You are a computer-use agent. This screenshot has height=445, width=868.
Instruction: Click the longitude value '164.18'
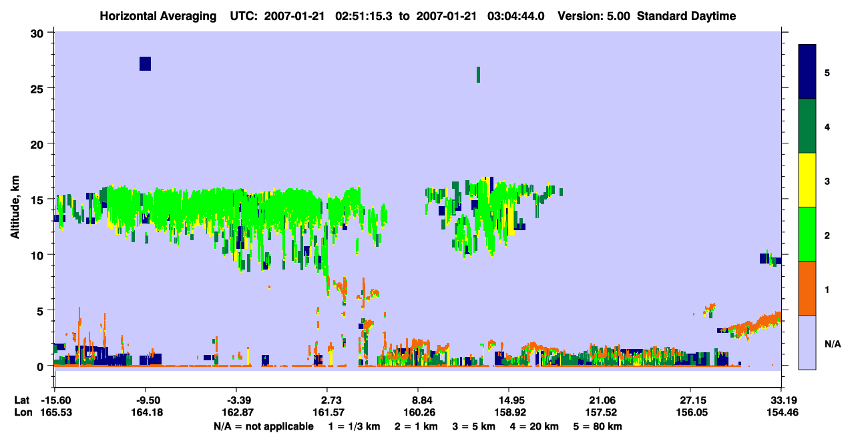pos(146,412)
